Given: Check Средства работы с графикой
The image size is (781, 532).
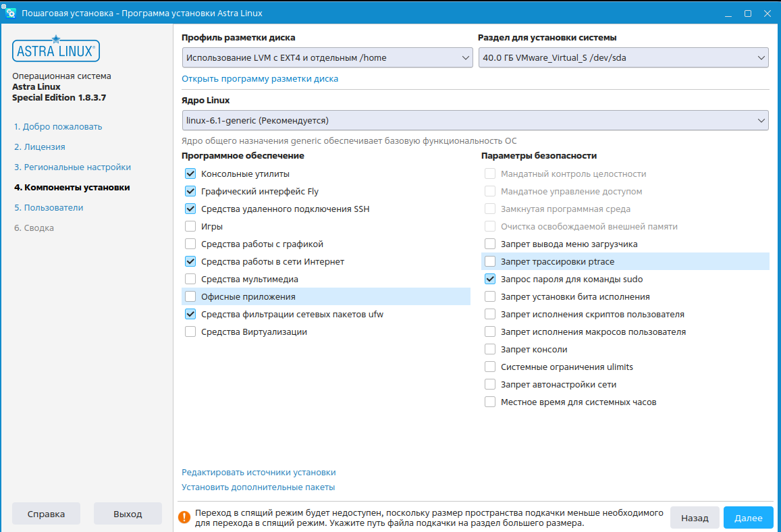Looking at the screenshot, I should [190, 244].
